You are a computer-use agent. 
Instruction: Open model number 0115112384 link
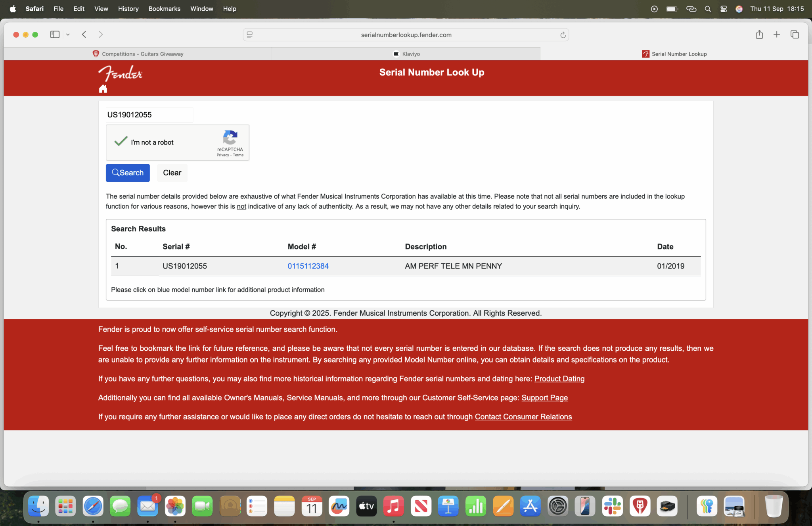tap(308, 266)
